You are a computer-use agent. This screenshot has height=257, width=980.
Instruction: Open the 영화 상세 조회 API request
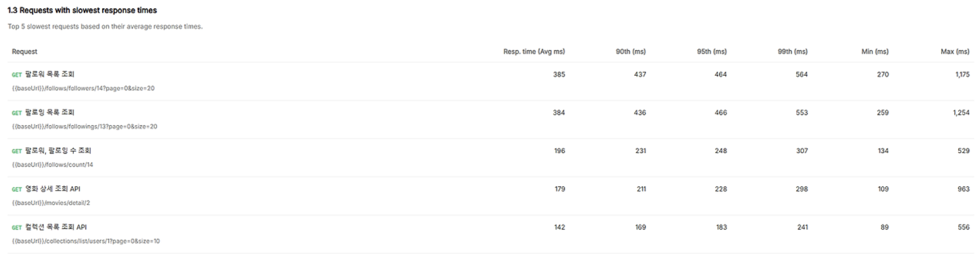[52, 189]
